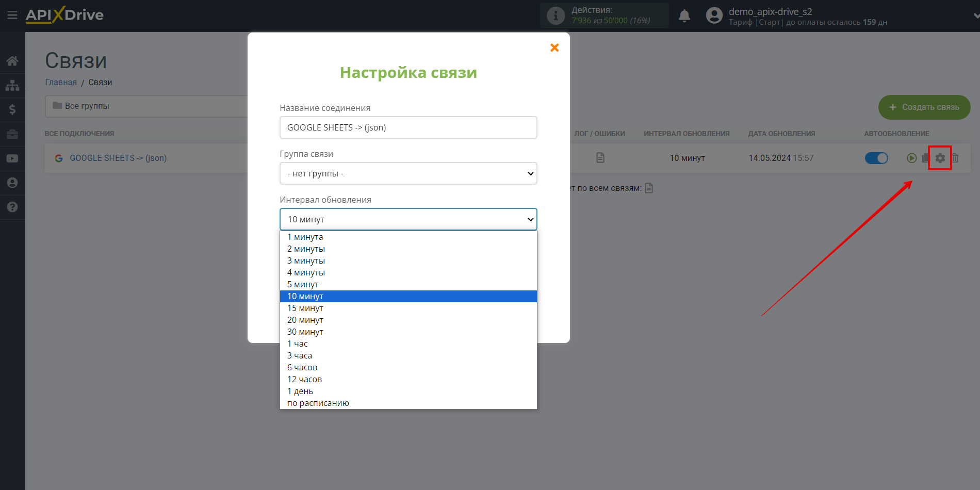Open the Home sidebar icon
This screenshot has height=490, width=980.
click(x=12, y=61)
